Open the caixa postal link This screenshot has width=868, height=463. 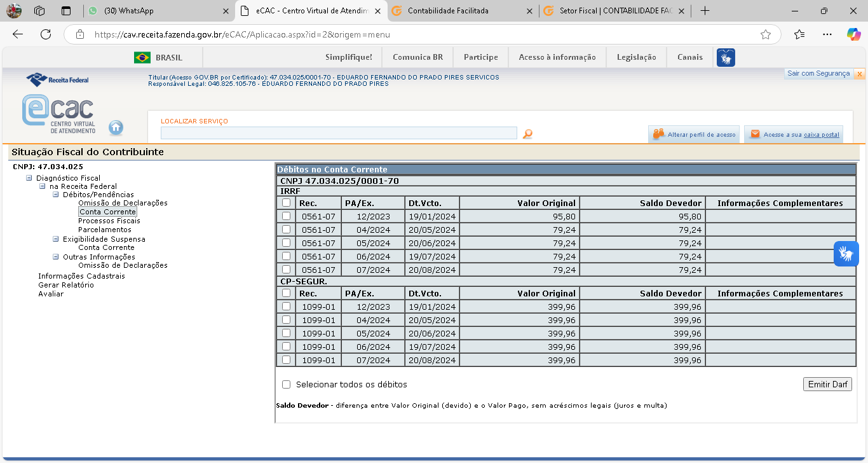[822, 135]
